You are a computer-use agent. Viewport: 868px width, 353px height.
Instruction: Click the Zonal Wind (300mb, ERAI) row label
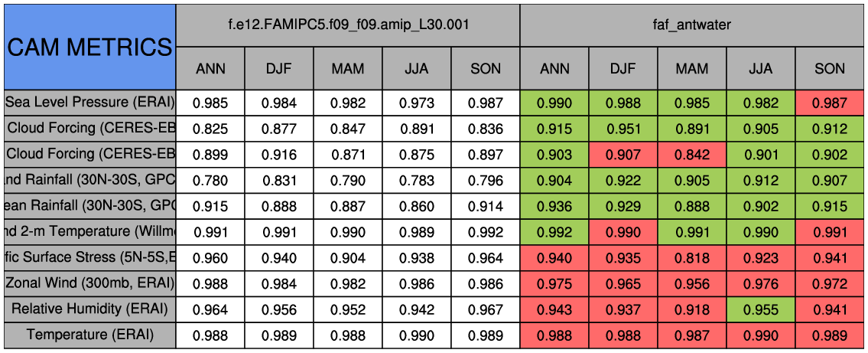click(89, 283)
